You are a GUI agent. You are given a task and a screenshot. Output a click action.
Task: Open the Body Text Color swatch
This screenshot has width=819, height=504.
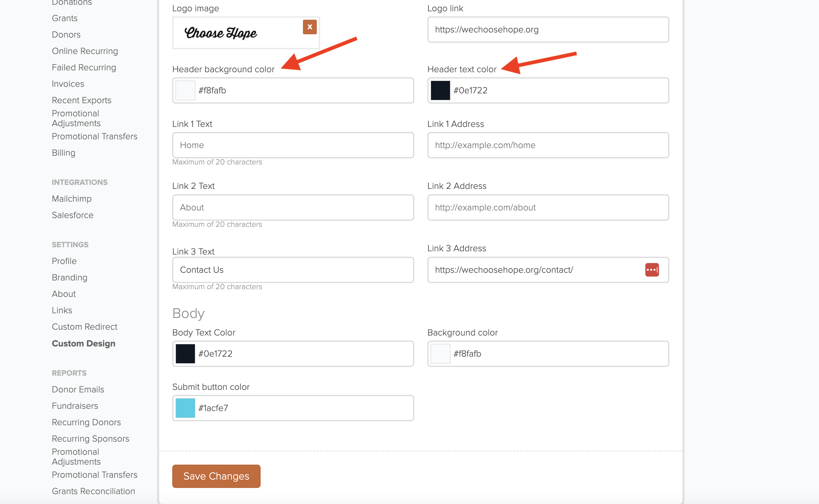185,354
